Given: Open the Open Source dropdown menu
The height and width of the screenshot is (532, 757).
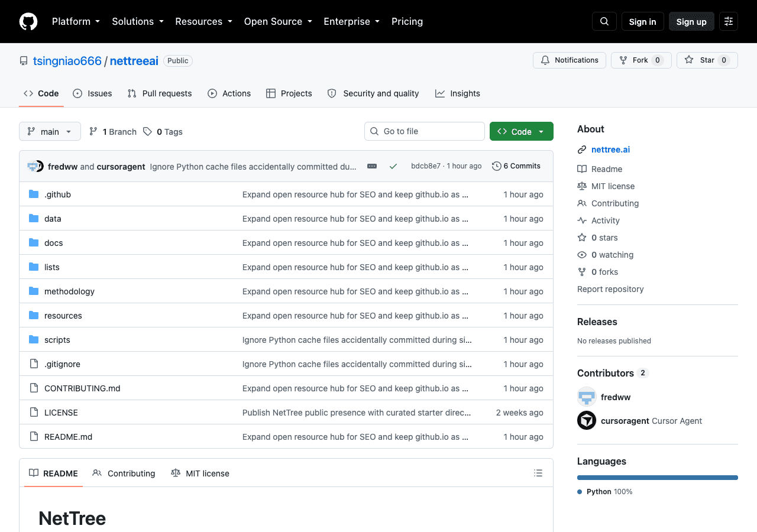Looking at the screenshot, I should [278, 21].
